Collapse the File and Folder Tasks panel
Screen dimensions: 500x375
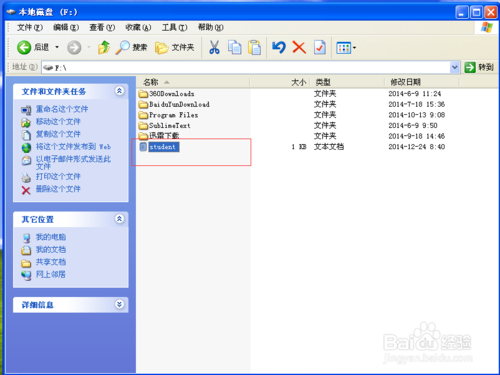click(x=119, y=91)
